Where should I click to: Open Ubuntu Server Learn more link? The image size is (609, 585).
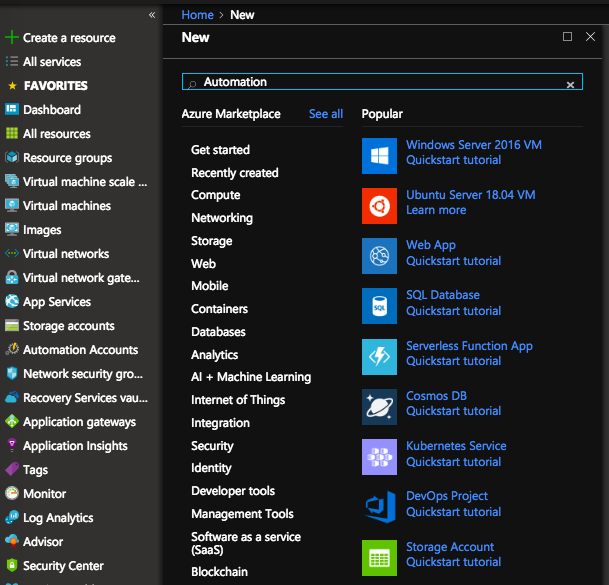[x=436, y=210]
